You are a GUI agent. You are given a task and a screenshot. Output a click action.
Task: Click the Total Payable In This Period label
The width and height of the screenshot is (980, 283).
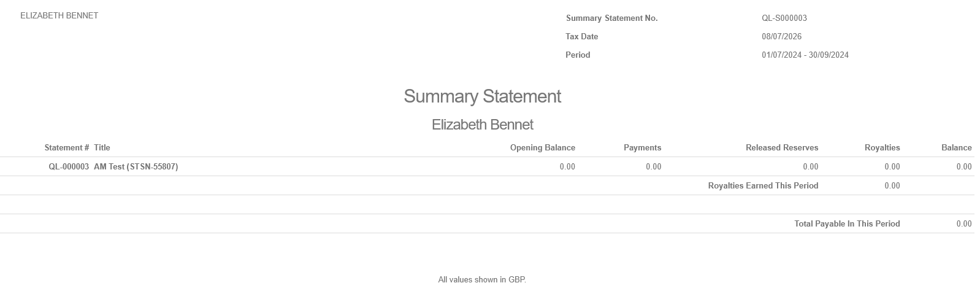pyautogui.click(x=847, y=224)
